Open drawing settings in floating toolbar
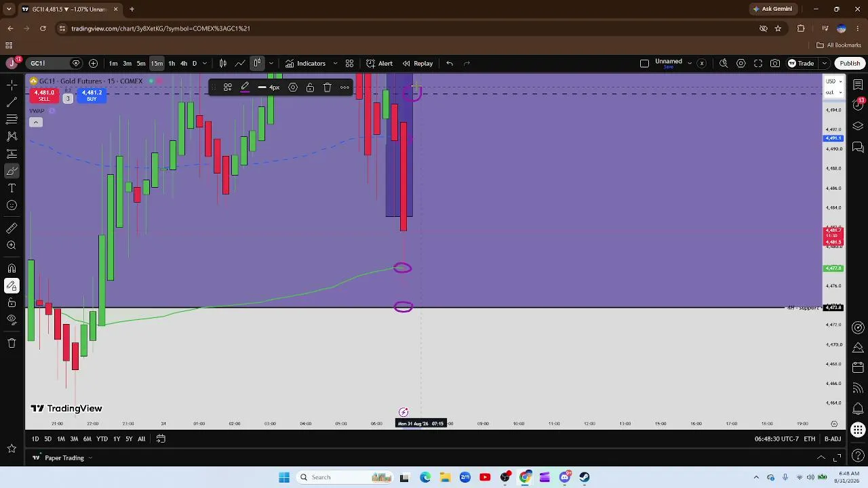Image resolution: width=868 pixels, height=488 pixels. (293, 87)
